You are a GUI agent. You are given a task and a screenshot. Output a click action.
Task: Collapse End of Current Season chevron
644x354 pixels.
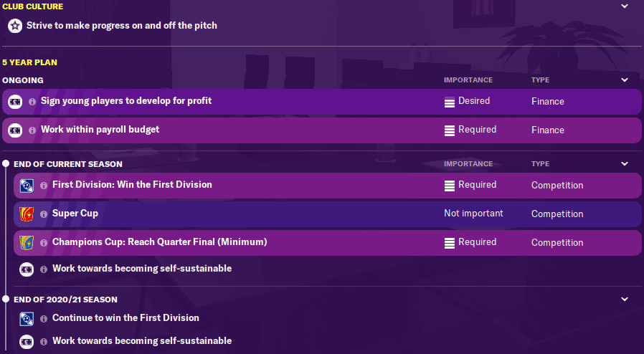coord(625,163)
